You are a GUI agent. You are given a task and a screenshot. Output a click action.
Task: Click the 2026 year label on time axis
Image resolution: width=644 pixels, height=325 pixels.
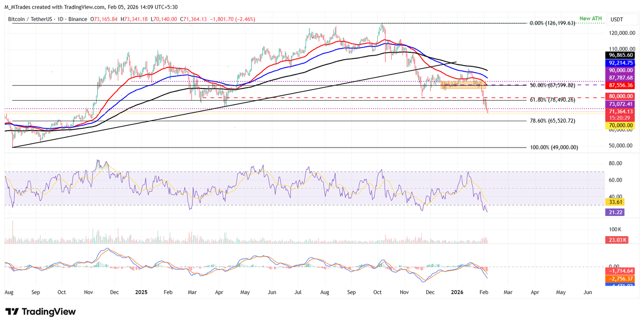tap(457, 291)
